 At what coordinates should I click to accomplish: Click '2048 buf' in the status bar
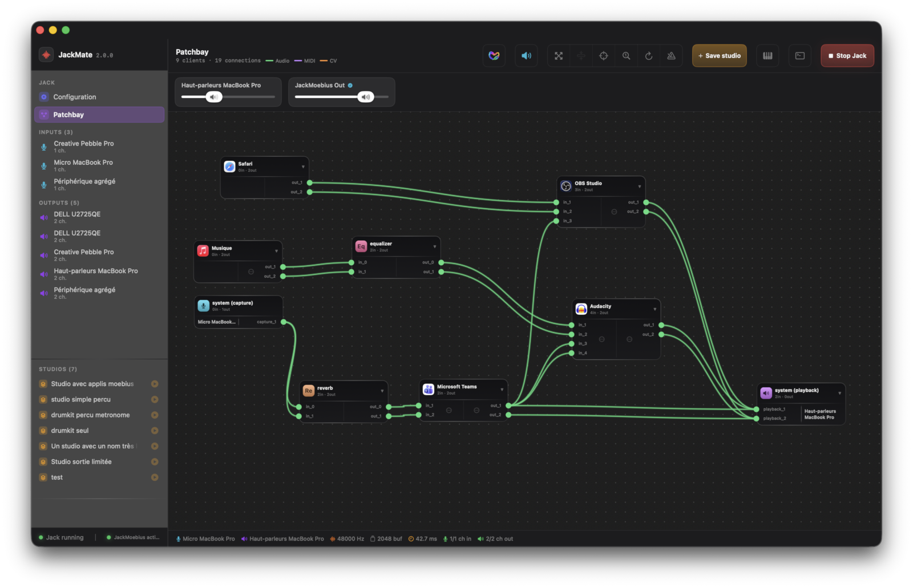(386, 539)
